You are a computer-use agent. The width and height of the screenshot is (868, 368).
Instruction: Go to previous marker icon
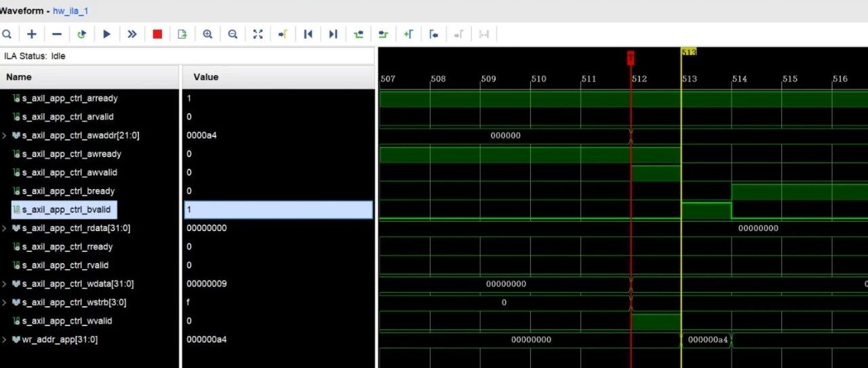point(433,34)
